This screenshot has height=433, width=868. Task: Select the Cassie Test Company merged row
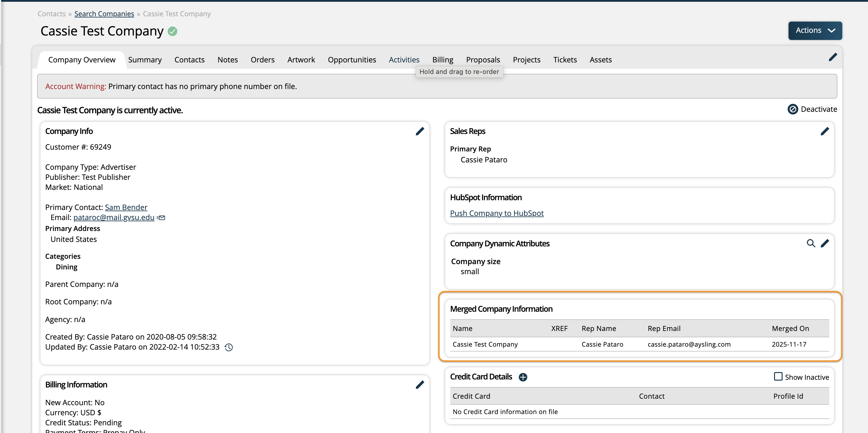coord(485,344)
